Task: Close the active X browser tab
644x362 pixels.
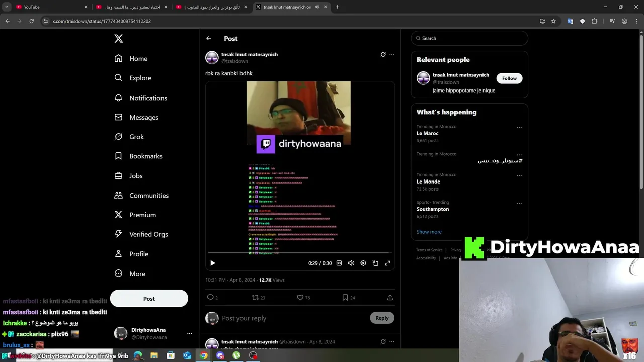Action: pos(326,7)
